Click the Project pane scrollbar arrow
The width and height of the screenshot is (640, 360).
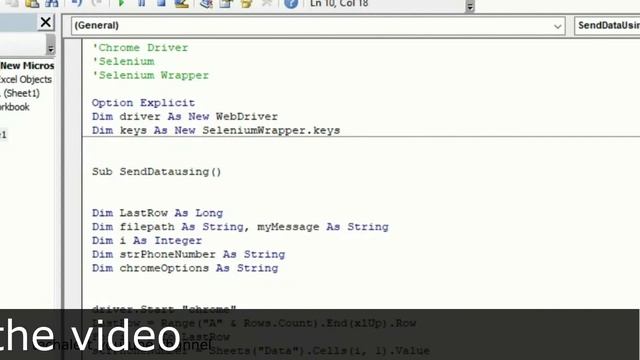coord(51,49)
